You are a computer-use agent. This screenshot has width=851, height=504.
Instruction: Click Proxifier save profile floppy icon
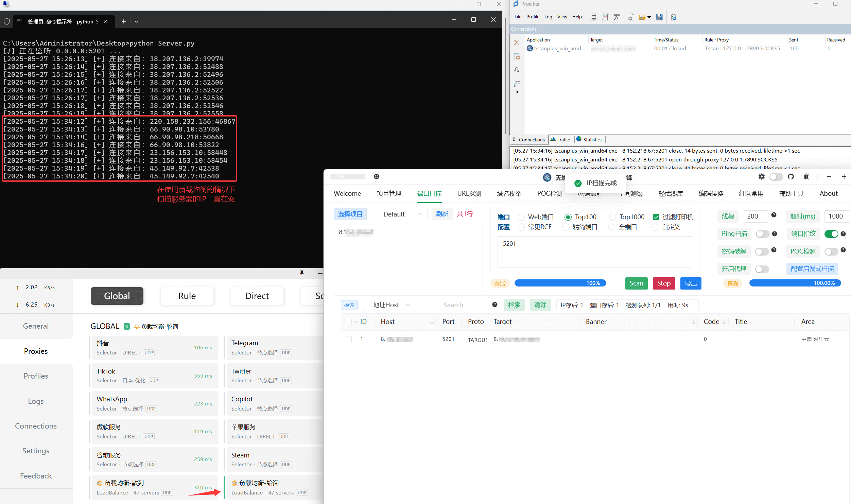tap(659, 17)
